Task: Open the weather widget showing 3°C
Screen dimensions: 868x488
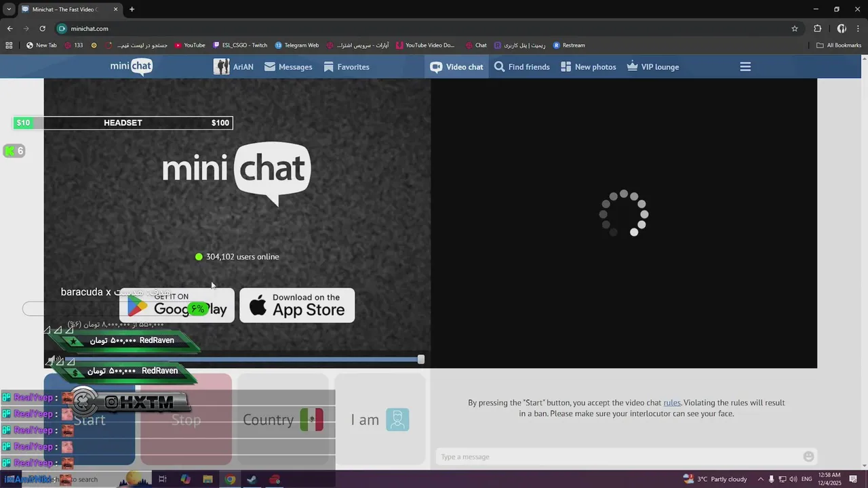Action: (x=715, y=479)
